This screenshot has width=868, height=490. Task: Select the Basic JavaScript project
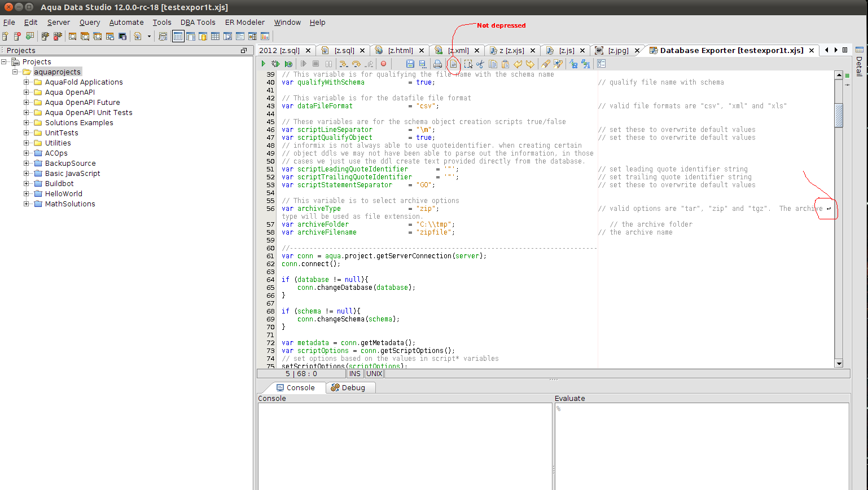coord(72,173)
